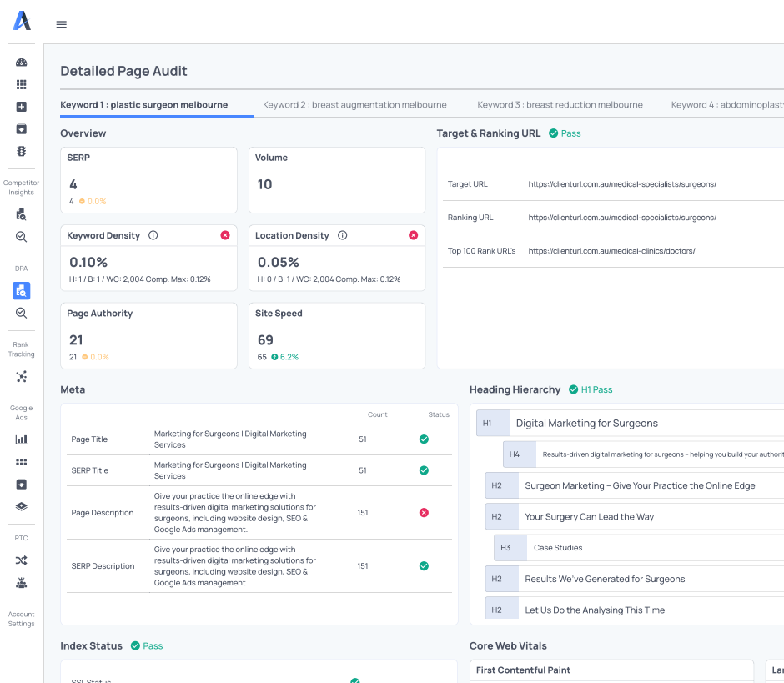Click the Top 100 Rank URL link
Image resolution: width=784 pixels, height=683 pixels.
pos(611,251)
